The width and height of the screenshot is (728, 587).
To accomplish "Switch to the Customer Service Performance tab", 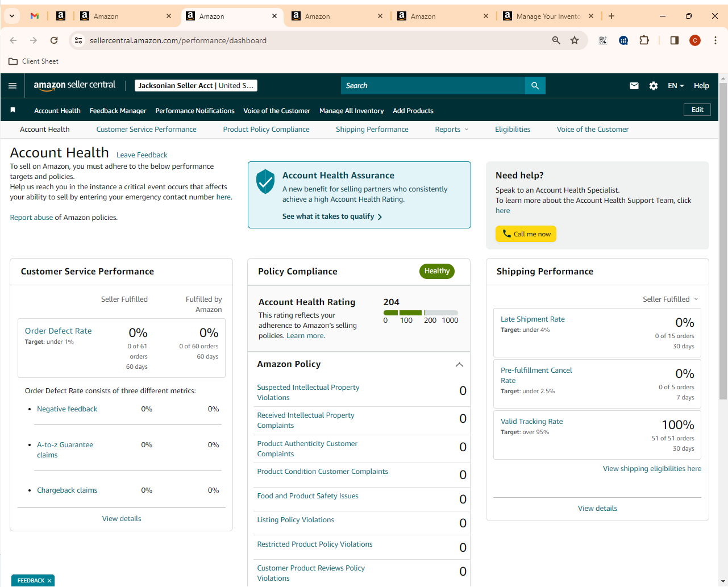I will coord(146,130).
